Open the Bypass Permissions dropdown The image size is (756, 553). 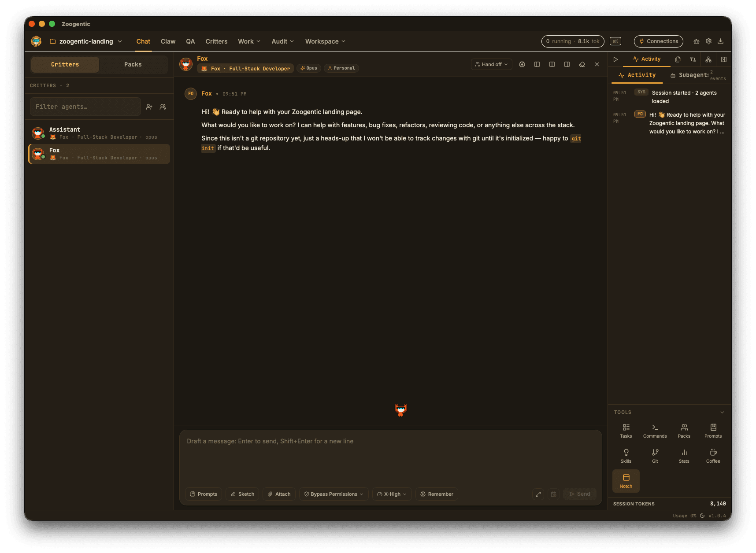pos(334,494)
